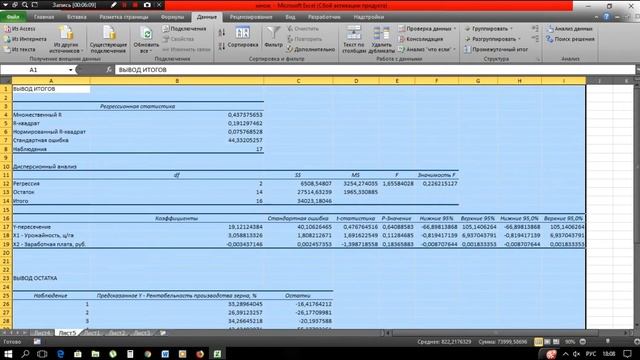Open Excel Help question mark icon

tap(606, 17)
